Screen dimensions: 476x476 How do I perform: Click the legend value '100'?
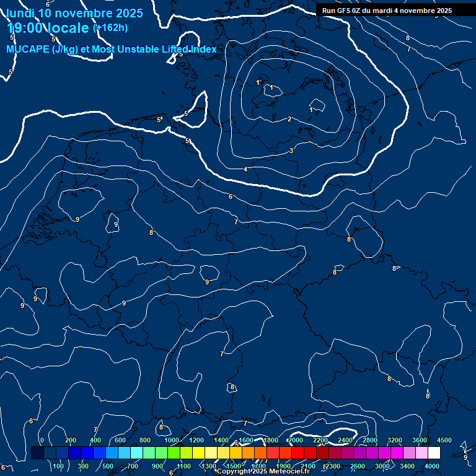tap(58, 466)
